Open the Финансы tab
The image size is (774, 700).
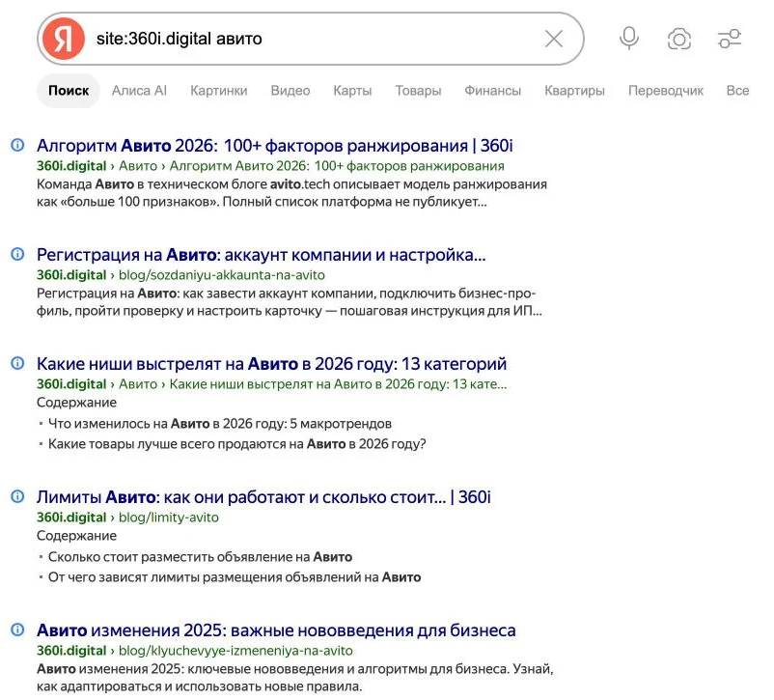492,91
